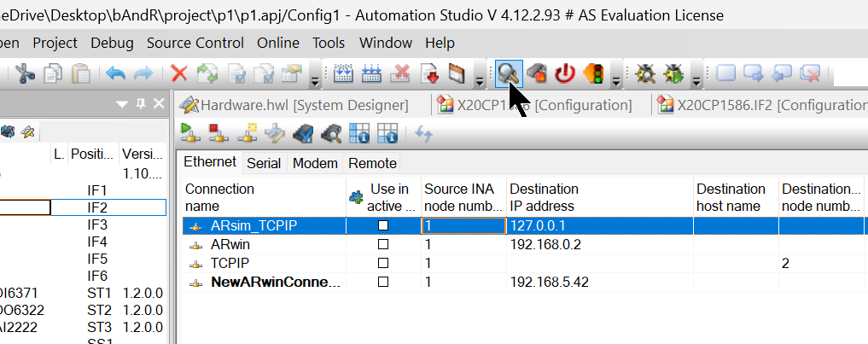The width and height of the screenshot is (868, 344).
Task: Click IP address 192.168.5.42 cell
Action: point(599,282)
